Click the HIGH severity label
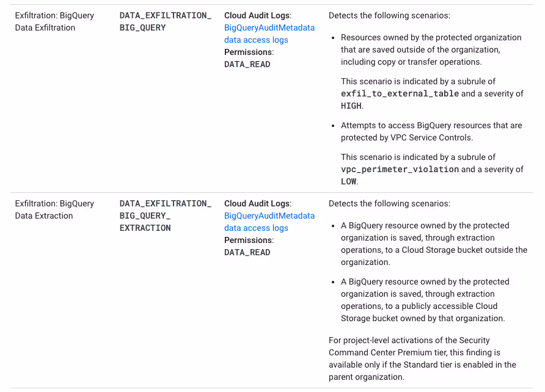The image size is (545, 392). 349,106
